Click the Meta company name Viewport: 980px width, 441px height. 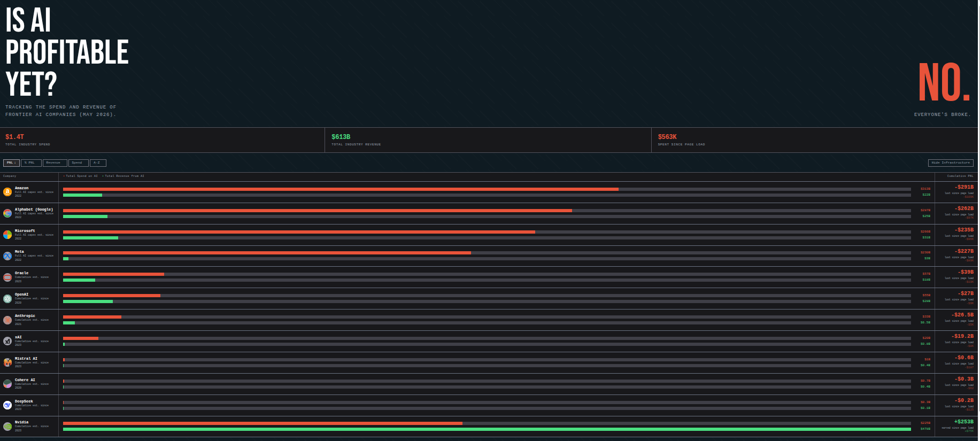[x=19, y=252]
